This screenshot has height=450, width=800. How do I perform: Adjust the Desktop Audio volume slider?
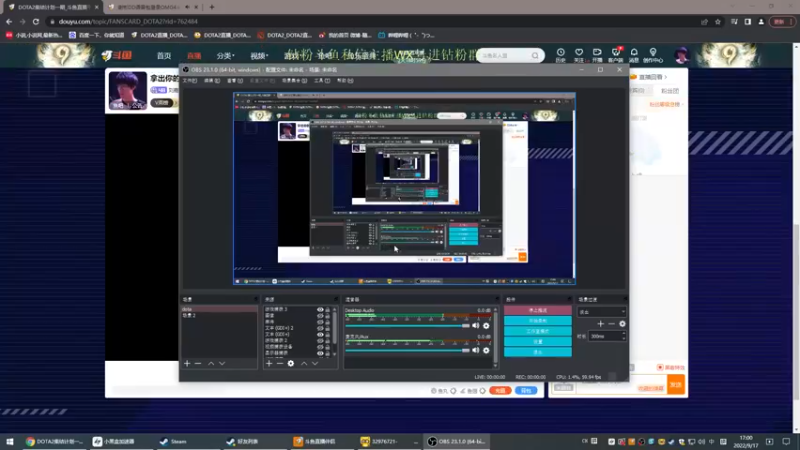(x=465, y=325)
